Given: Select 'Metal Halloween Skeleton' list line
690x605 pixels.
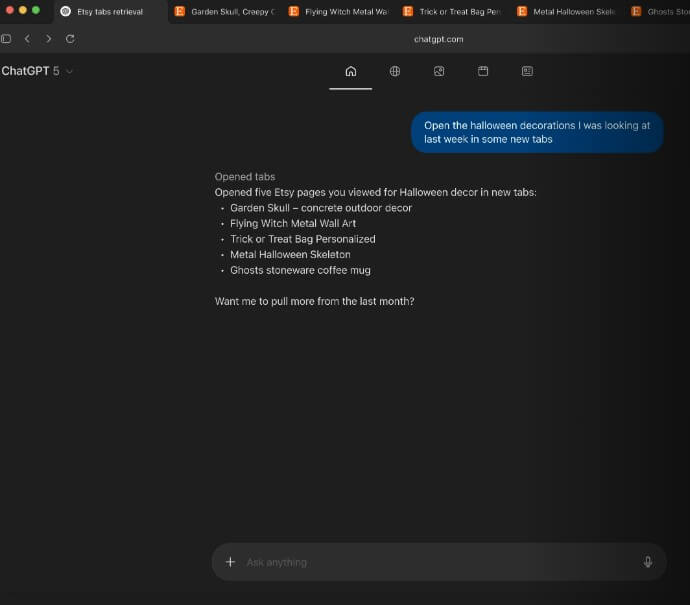Looking at the screenshot, I should pyautogui.click(x=290, y=254).
